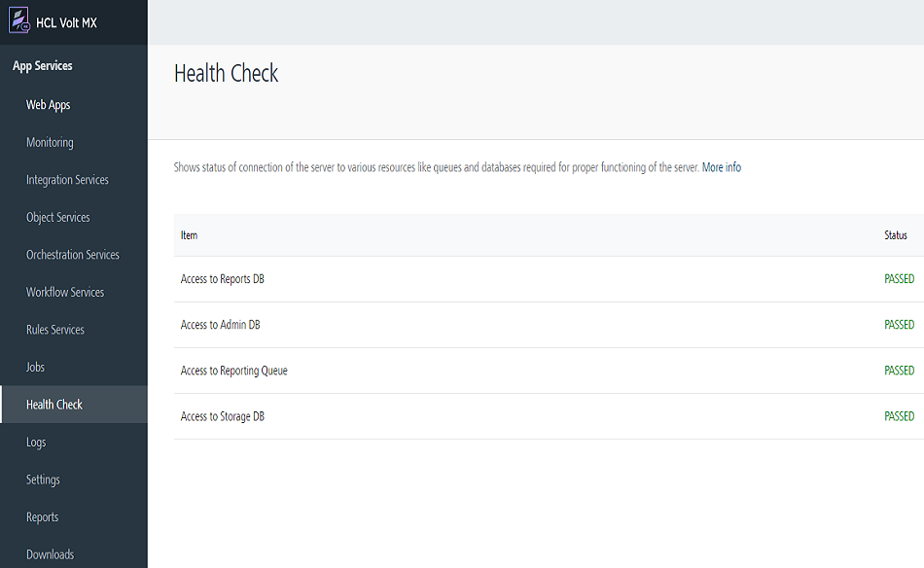Open the Logs page
The width and height of the screenshot is (924, 568).
tap(36, 442)
